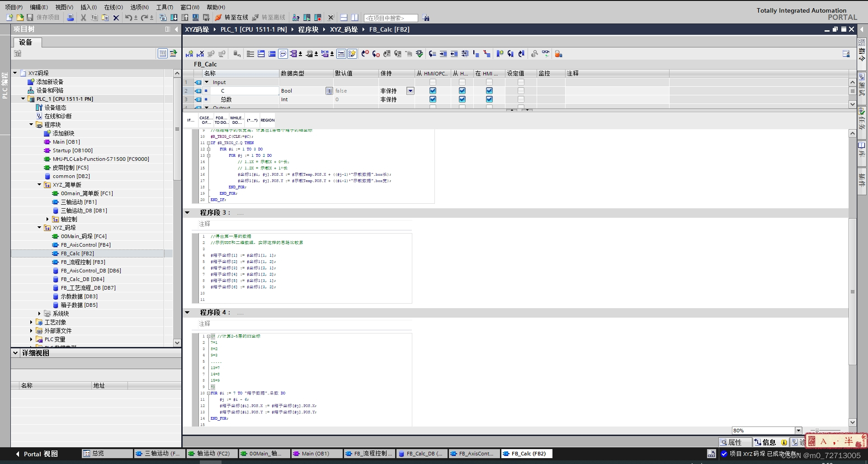Screen dimensions: 868x464
Task: Click the print icon in main toolbar
Action: tap(71, 18)
